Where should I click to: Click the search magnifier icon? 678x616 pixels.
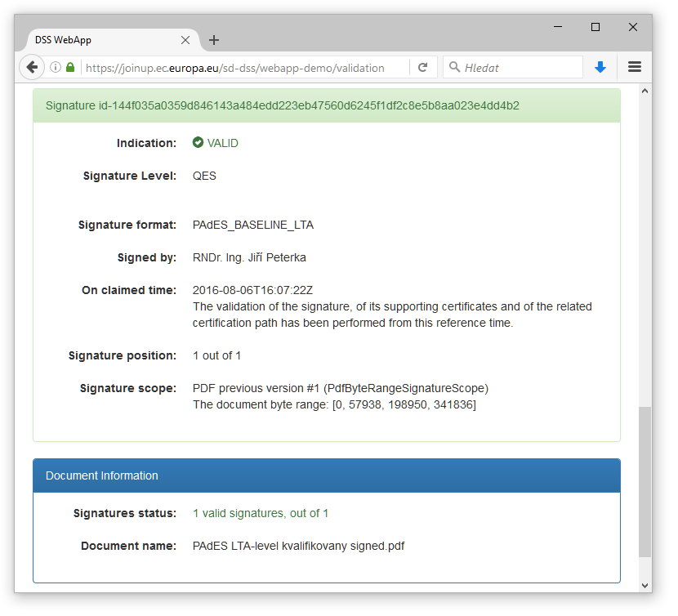coord(454,67)
